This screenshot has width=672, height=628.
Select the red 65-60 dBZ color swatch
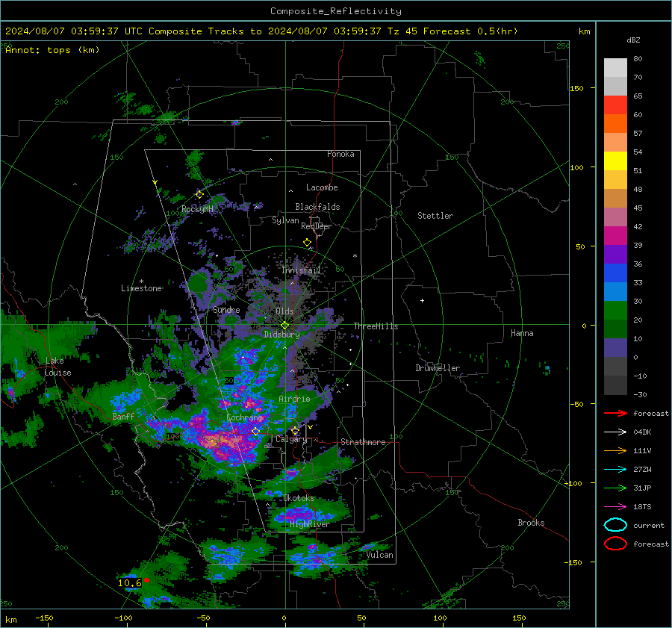tap(615, 105)
